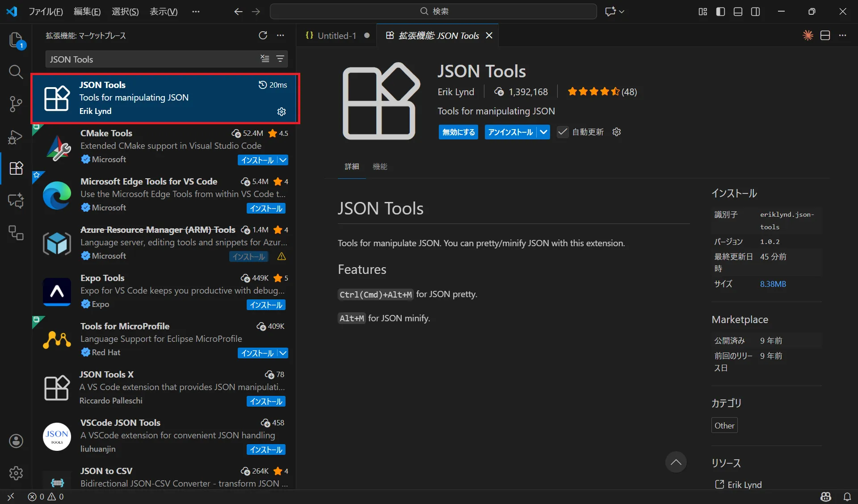Screen dimensions: 858x504
Task: Open the Erik Lynd resource link
Action: [x=744, y=485]
